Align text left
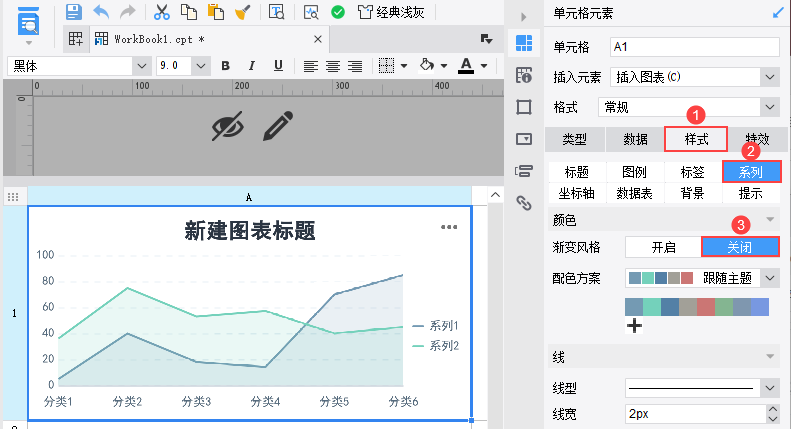This screenshot has height=429, width=791. point(311,66)
